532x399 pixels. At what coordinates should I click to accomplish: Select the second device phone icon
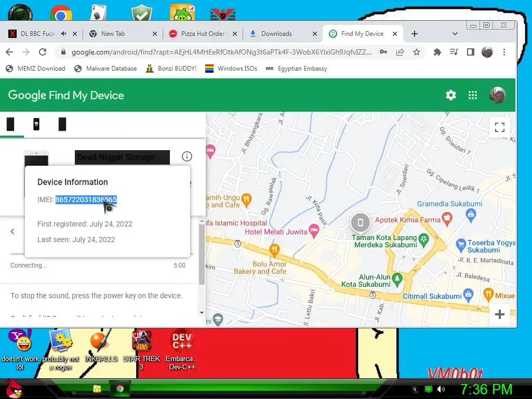coord(36,124)
